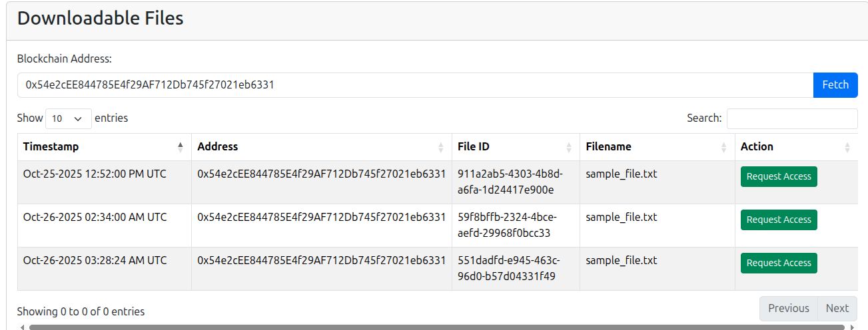Click File ID 59f8bffb-2324-4bce-aefd-29968f0bcc33
This screenshot has height=330, width=868.
[x=507, y=226]
